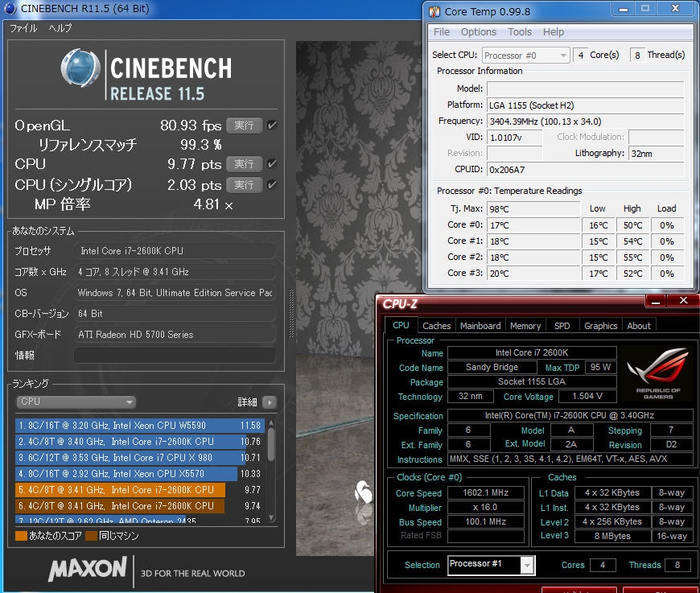
Task: Open the ファイル menu in Cinebench
Action: pyautogui.click(x=23, y=28)
